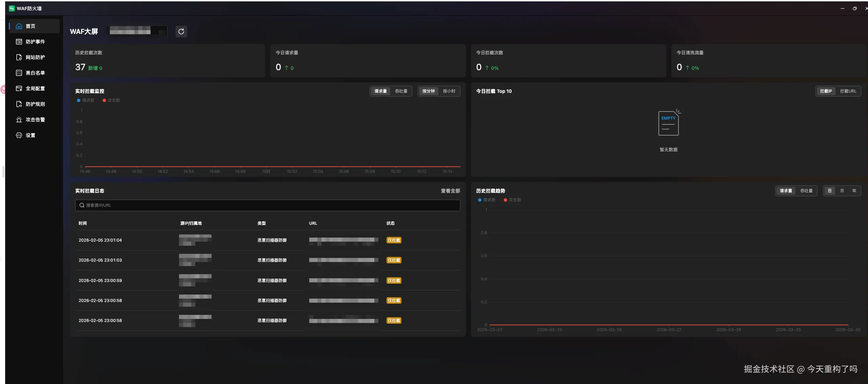Image resolution: width=868 pixels, height=384 pixels.
Task: Go to 网站防护 page icon
Action: click(19, 57)
